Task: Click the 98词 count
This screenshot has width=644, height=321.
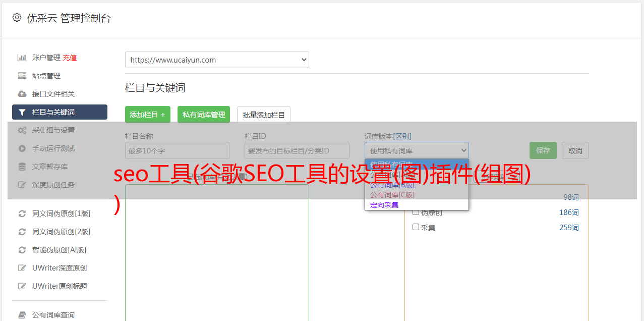Action: pyautogui.click(x=571, y=197)
